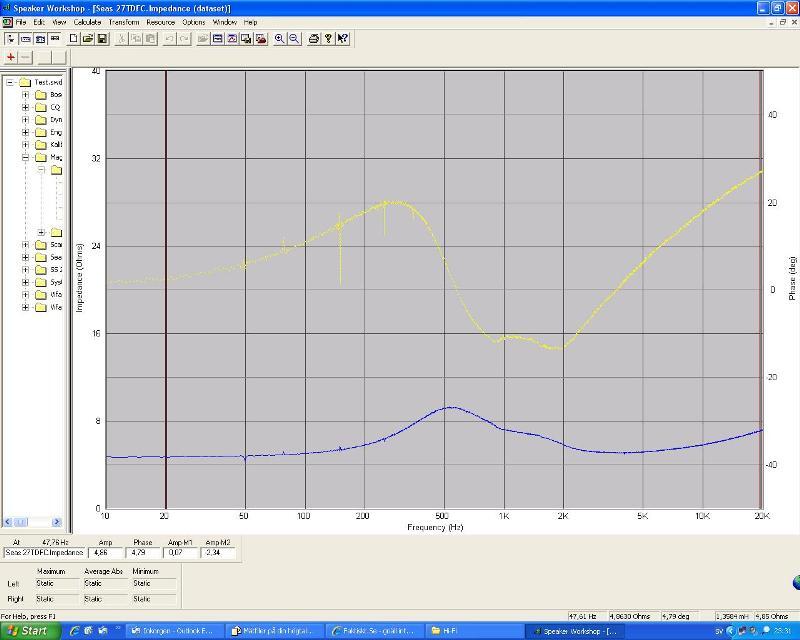Click the Zoom In magnifier icon

coord(280,39)
